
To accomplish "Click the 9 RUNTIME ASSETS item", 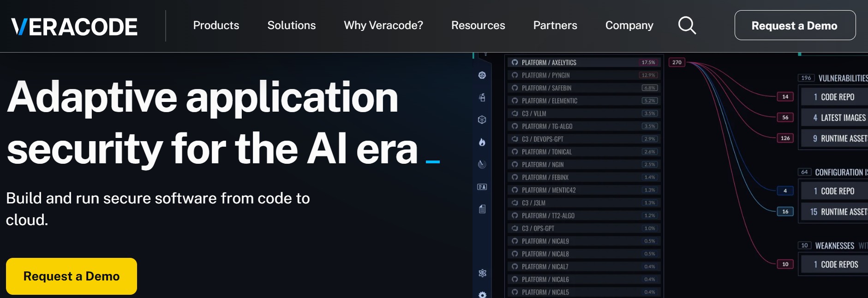I will [x=835, y=138].
